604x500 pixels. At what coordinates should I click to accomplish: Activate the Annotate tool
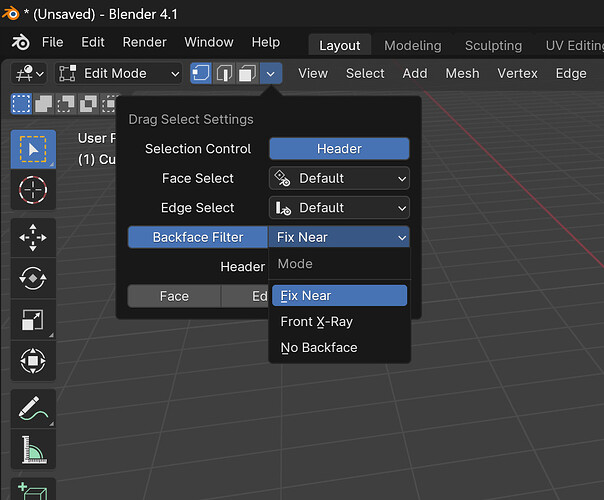click(33, 408)
